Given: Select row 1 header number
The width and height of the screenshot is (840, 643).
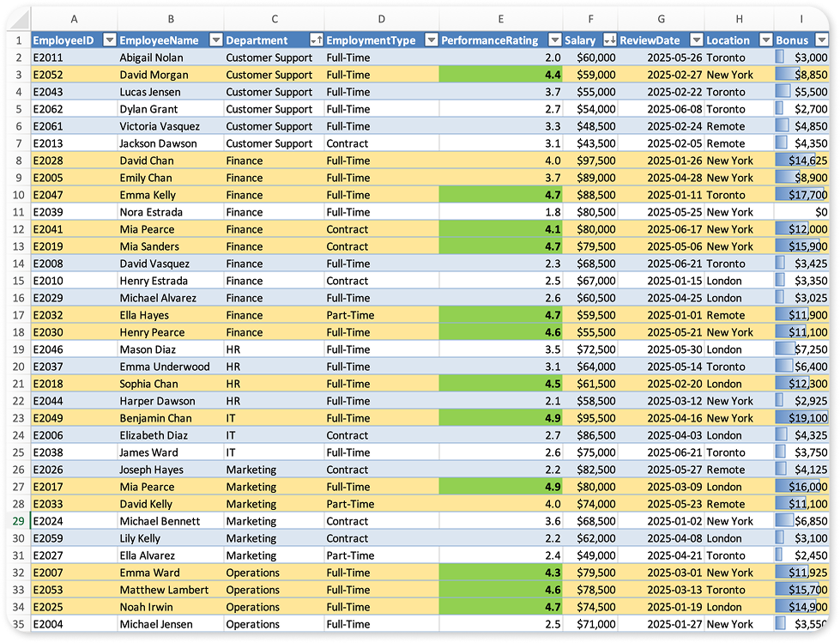Looking at the screenshot, I should click(19, 40).
